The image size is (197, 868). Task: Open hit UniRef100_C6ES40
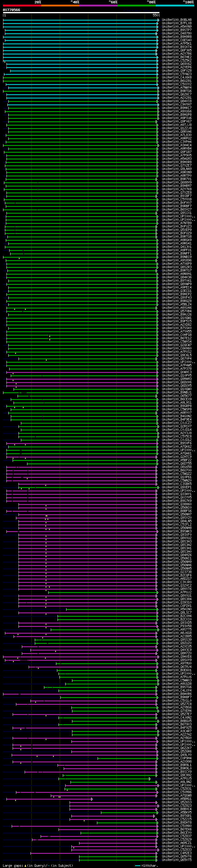[x=176, y=40]
